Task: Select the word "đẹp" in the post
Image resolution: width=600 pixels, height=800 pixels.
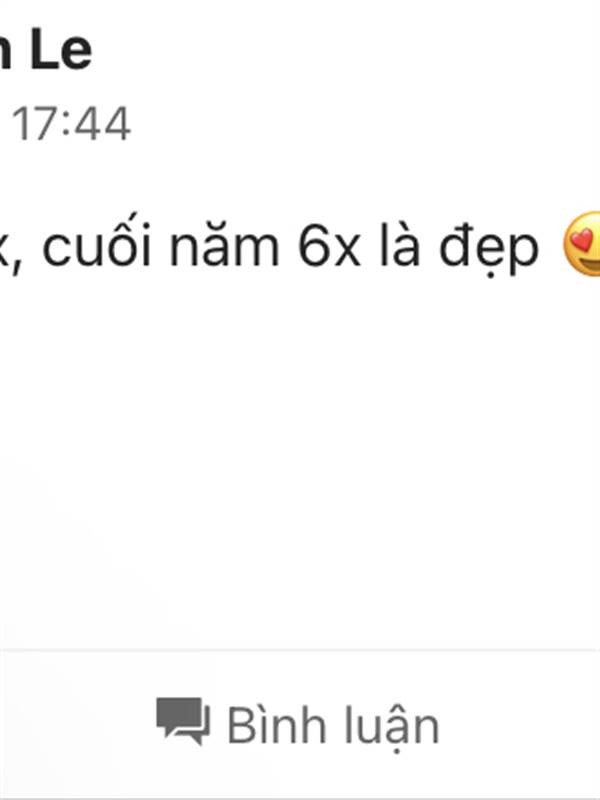Action: [x=488, y=249]
